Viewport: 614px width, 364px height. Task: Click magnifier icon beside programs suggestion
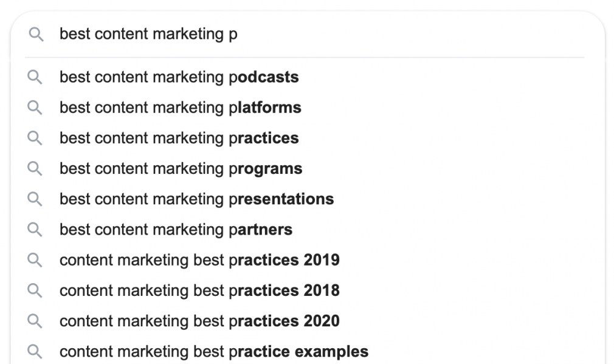point(35,169)
